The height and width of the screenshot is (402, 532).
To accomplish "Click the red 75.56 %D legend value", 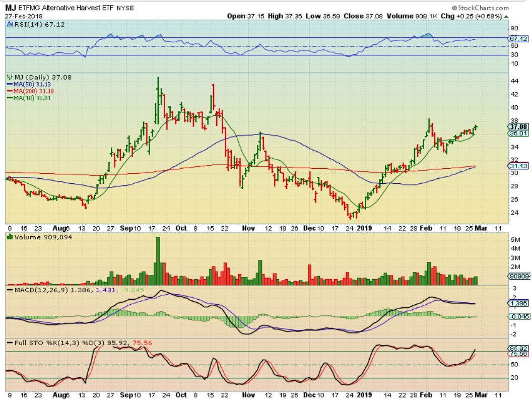I will point(142,343).
